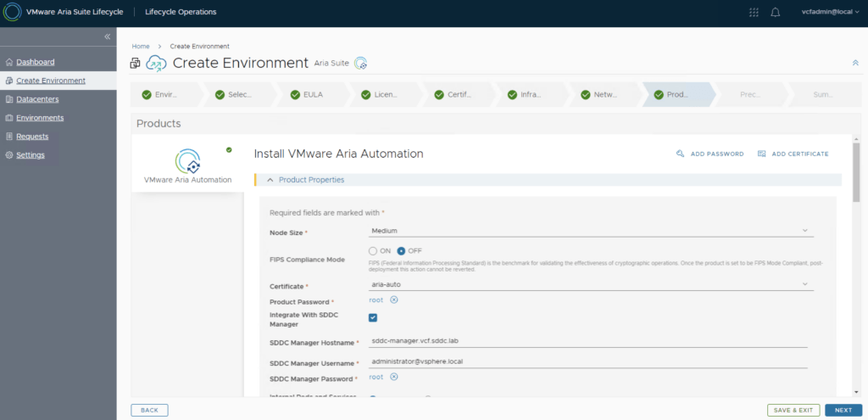Set FIPS Compliance Mode to ON
The height and width of the screenshot is (420, 868).
click(x=373, y=251)
